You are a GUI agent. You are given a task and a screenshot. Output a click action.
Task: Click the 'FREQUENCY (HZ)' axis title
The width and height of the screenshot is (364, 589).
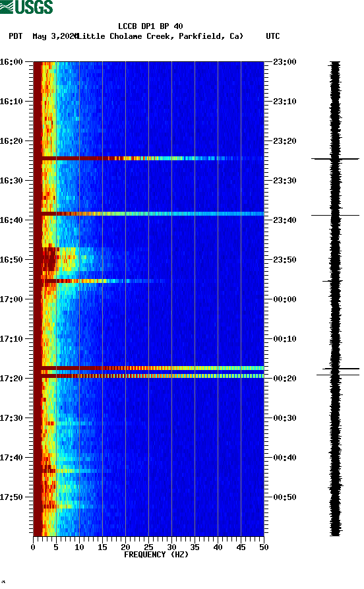coord(156,555)
